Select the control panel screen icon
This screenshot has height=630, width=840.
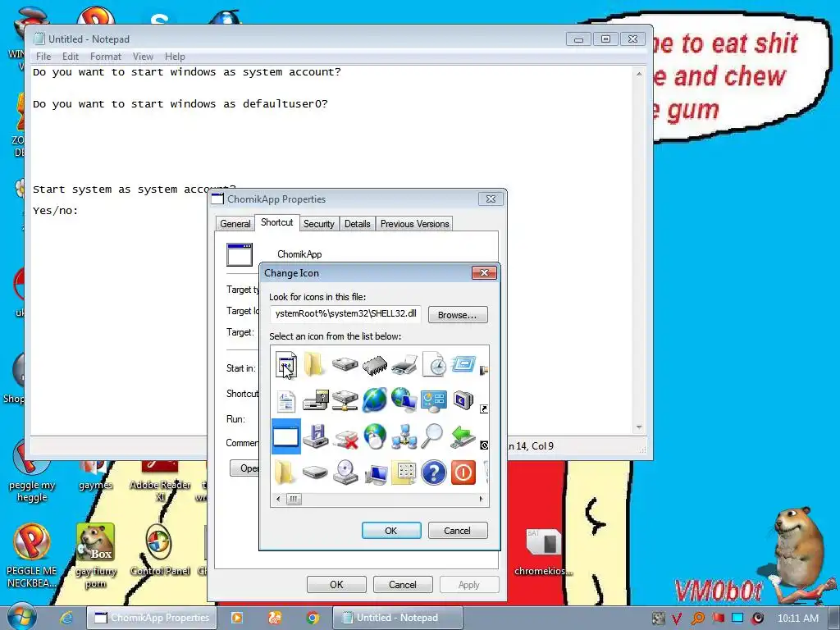pos(434,400)
